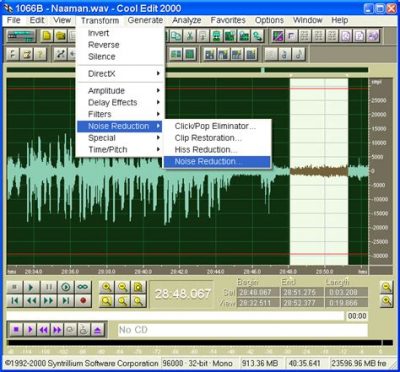
Task: Click the zoom out full icon
Action: [x=139, y=287]
